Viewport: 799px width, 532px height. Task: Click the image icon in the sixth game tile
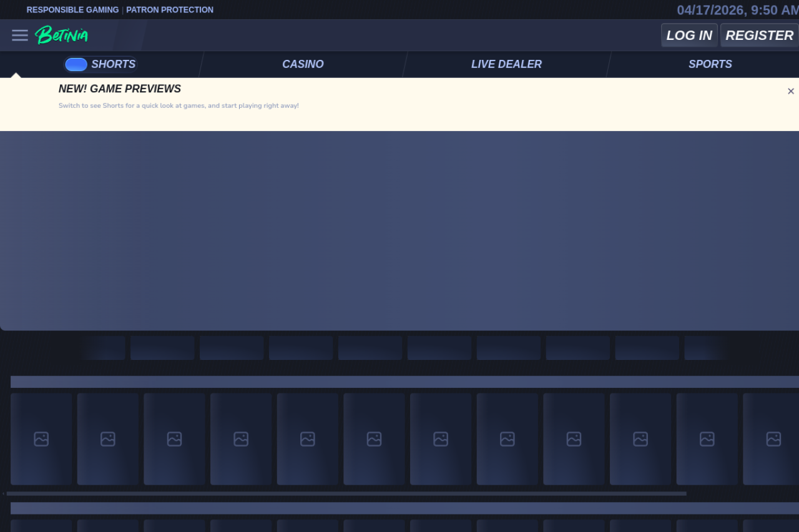click(x=374, y=439)
